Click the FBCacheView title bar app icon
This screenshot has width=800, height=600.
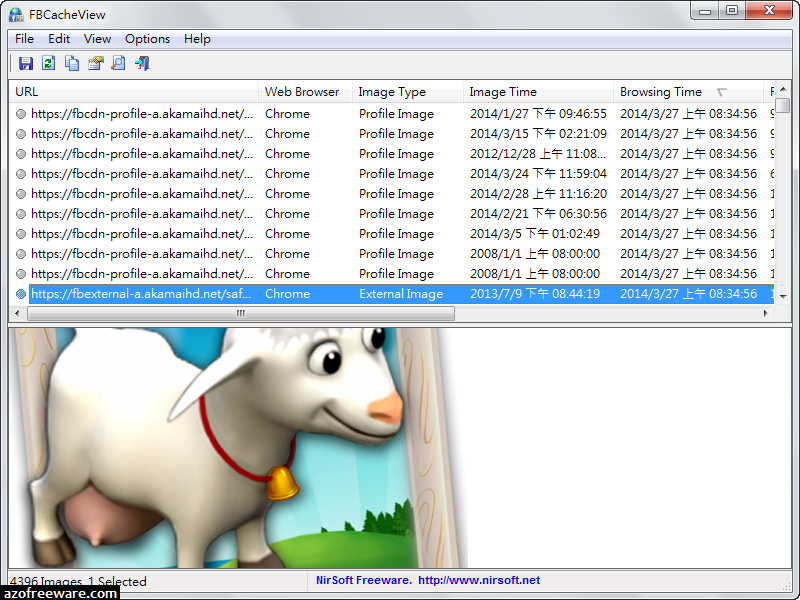pos(16,14)
